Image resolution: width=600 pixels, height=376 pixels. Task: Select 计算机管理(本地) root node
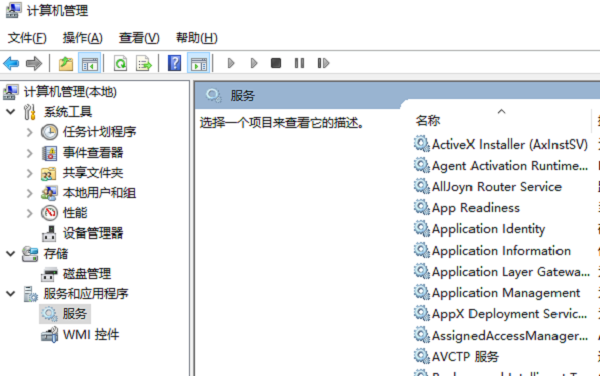pos(70,92)
